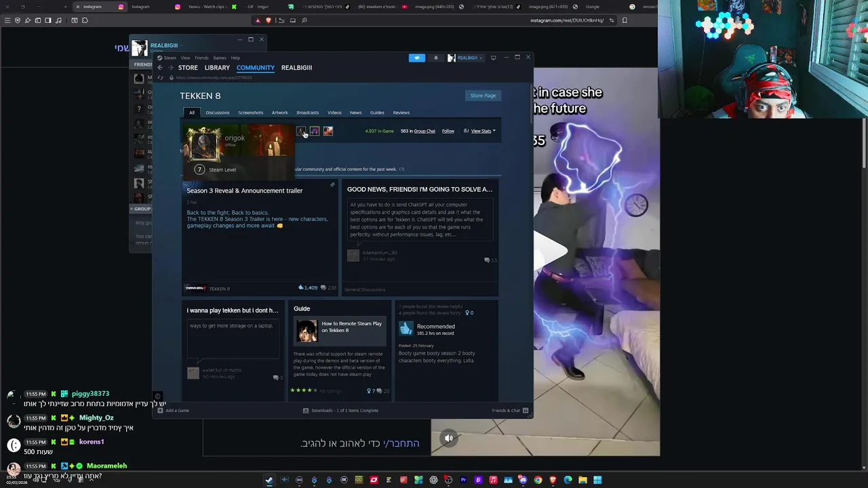Image resolution: width=868 pixels, height=488 pixels.
Task: Go back with Steam's back arrow
Action: coord(160,68)
